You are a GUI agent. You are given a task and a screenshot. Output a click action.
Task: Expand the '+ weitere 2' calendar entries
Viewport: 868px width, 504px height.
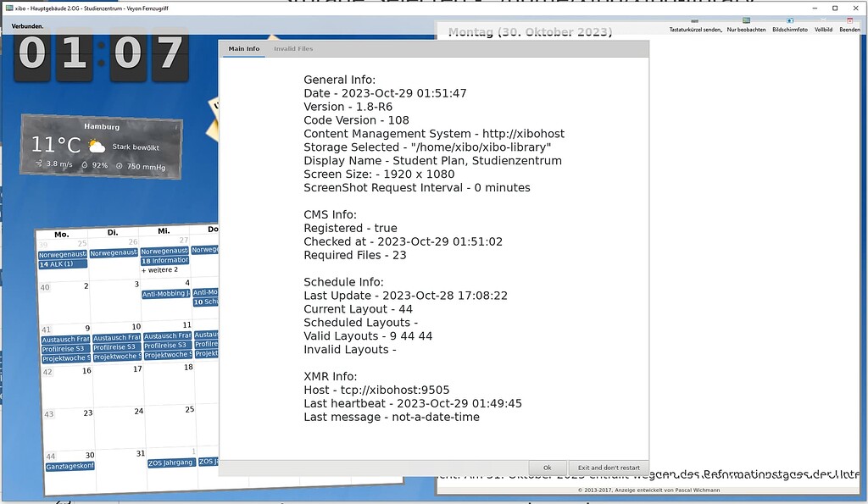point(159,270)
